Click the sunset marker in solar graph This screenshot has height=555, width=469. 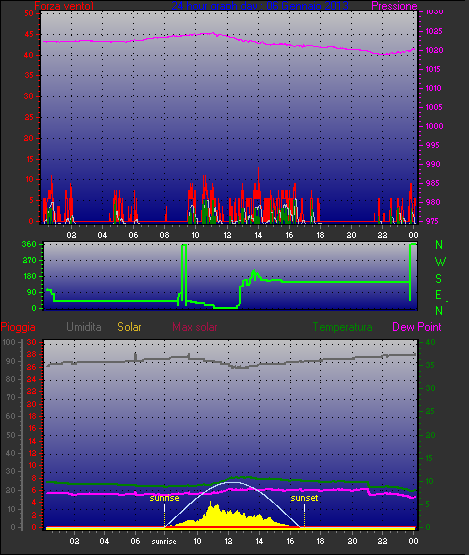[x=304, y=498]
